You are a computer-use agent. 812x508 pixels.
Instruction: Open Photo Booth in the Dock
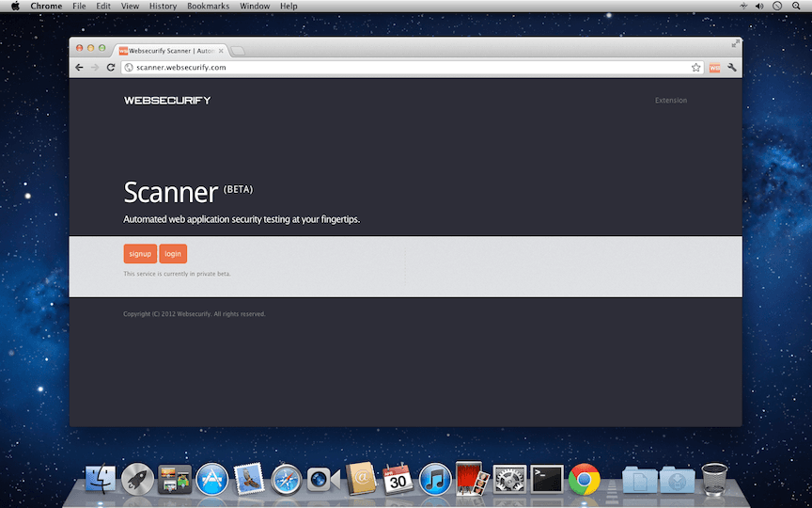click(x=473, y=479)
